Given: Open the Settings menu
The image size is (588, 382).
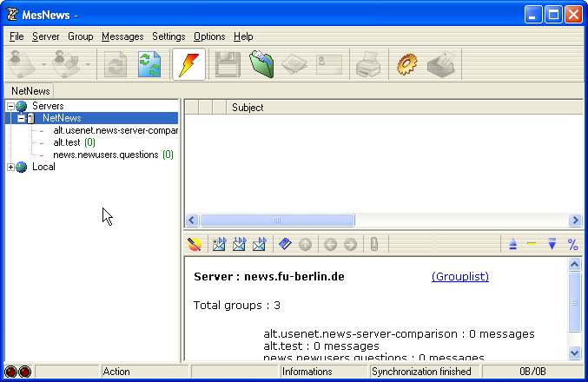Looking at the screenshot, I should 168,36.
